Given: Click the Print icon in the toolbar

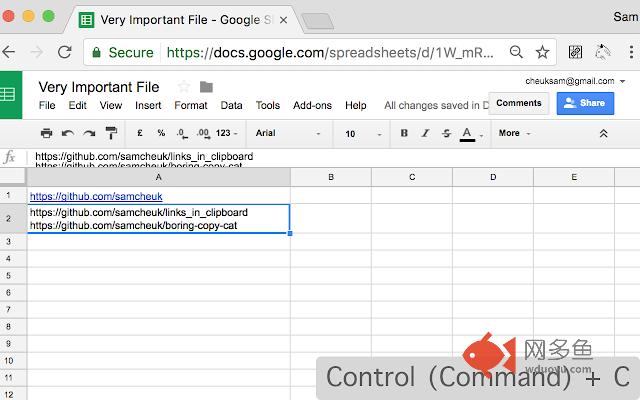Looking at the screenshot, I should point(47,133).
